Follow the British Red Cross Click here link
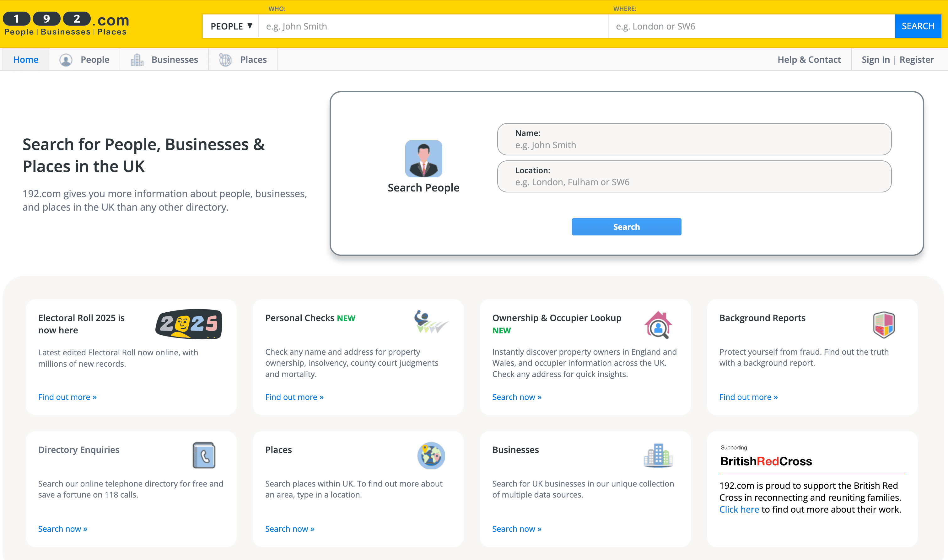 [739, 509]
